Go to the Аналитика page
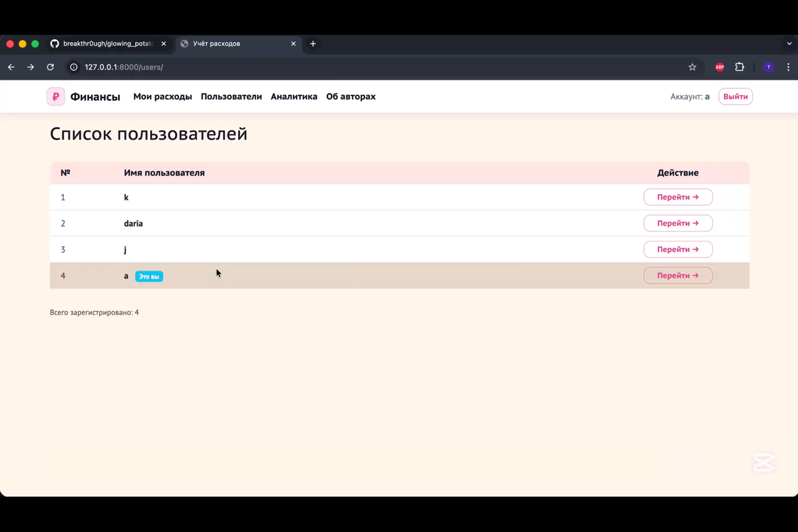 [x=294, y=97]
